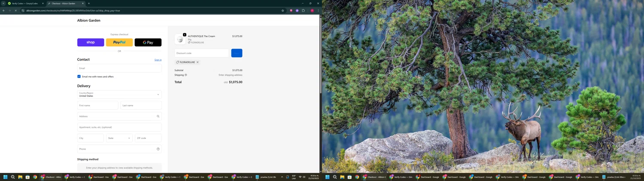Open taskbar Search on left monitor

[13, 177]
